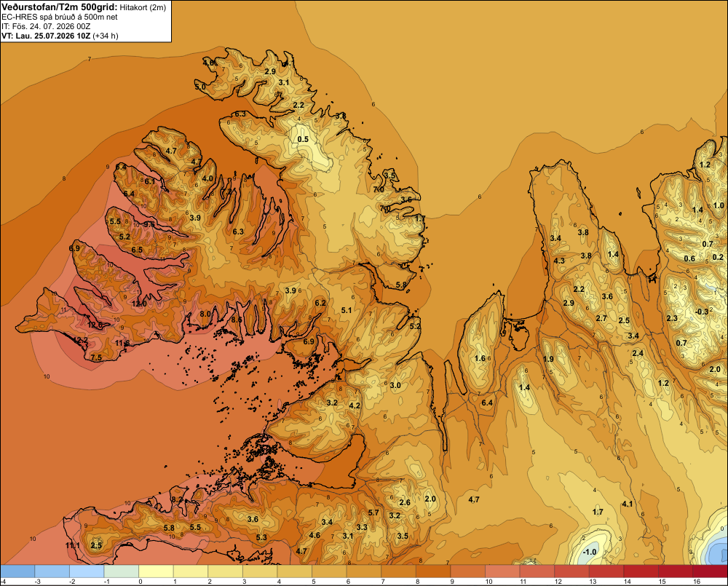Pick the legend swatch between 12 and 13

tap(571, 571)
